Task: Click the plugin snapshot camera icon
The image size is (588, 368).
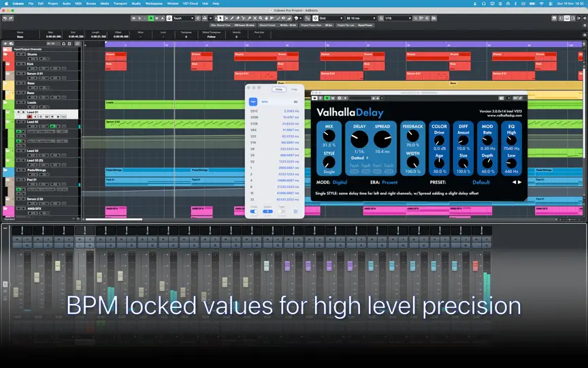Action: pos(502,98)
